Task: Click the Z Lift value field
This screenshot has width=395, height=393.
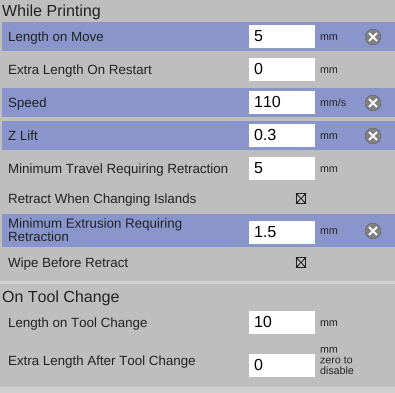Action: (282, 135)
